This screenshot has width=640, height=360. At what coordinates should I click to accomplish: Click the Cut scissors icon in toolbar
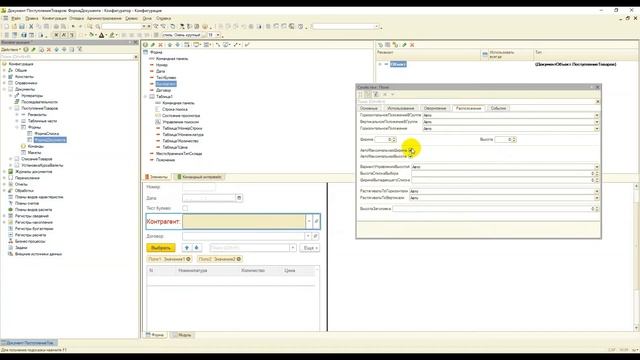click(x=31, y=27)
